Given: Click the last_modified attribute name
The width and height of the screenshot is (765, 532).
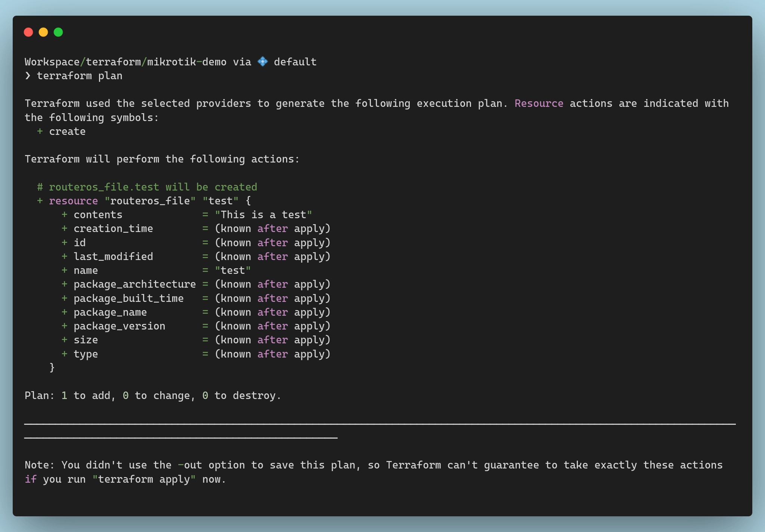Looking at the screenshot, I should pos(113,257).
